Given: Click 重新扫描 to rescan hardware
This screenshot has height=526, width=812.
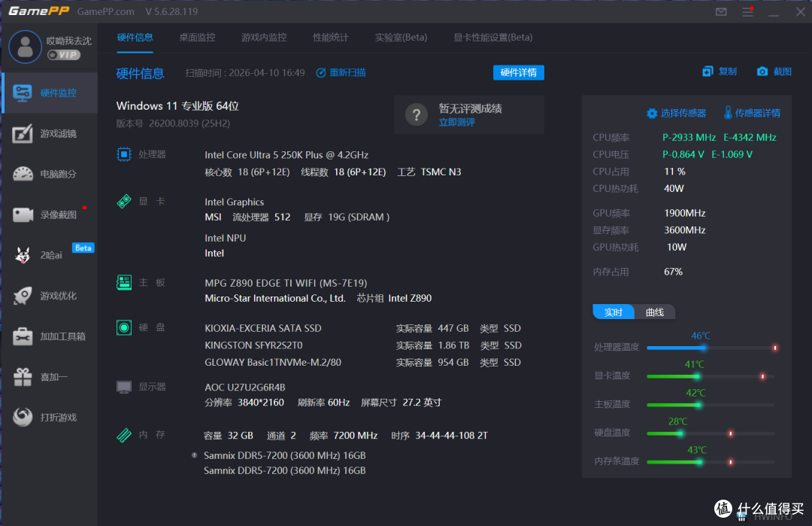Looking at the screenshot, I should (341, 72).
